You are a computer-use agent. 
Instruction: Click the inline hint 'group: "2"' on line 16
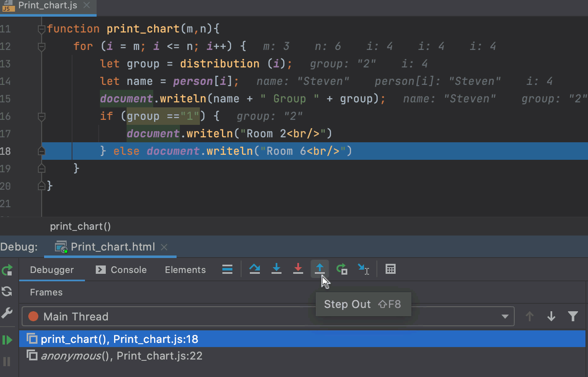[x=269, y=116]
